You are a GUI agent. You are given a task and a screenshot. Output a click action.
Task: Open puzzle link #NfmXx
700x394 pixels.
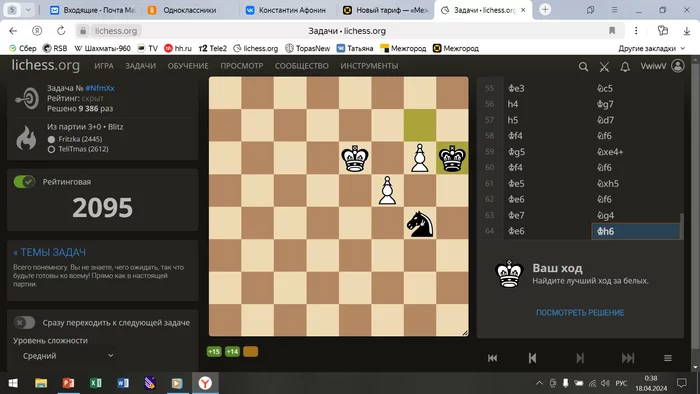(x=100, y=88)
